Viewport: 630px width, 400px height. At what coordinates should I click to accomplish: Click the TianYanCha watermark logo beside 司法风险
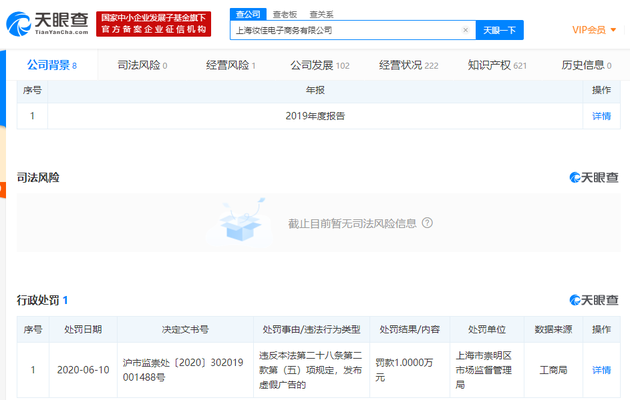(593, 177)
